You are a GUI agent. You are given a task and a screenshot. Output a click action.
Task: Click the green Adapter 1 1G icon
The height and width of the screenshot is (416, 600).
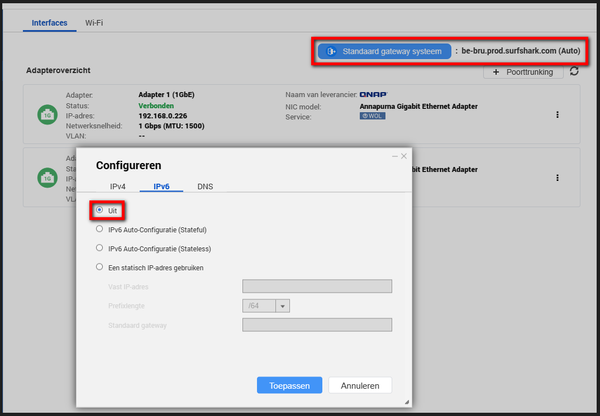(45, 115)
